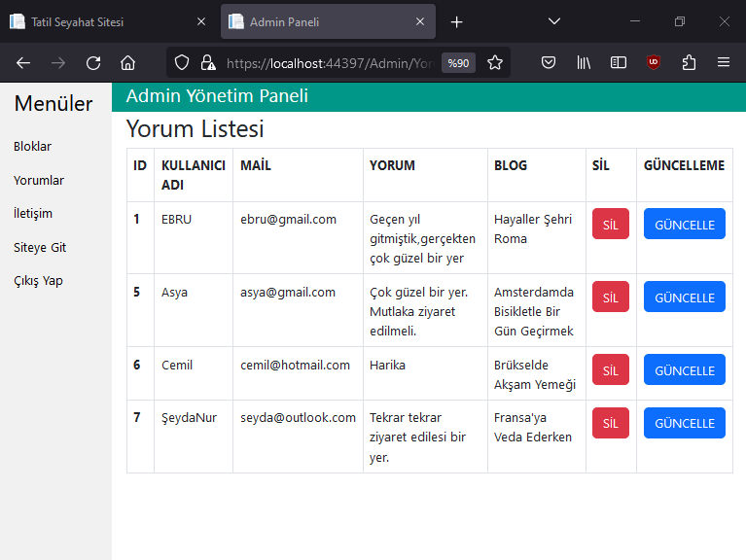The width and height of the screenshot is (746, 560).
Task: Open the extensions puzzle icon
Action: click(689, 63)
